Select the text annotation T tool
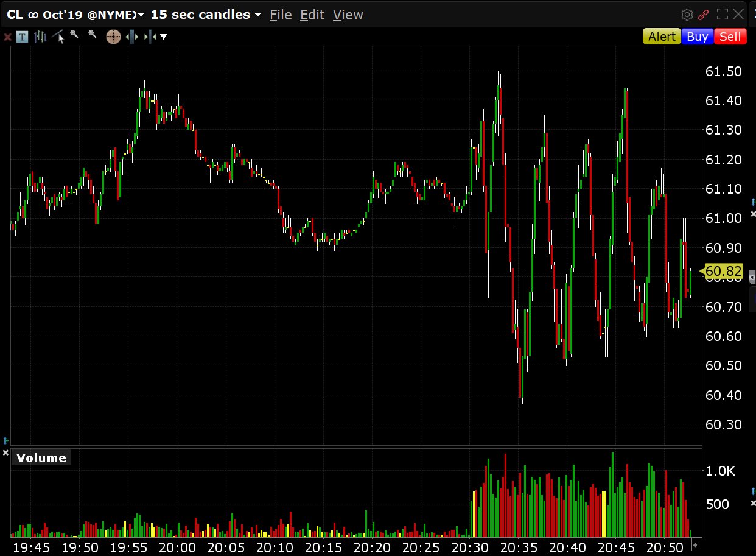 22,37
